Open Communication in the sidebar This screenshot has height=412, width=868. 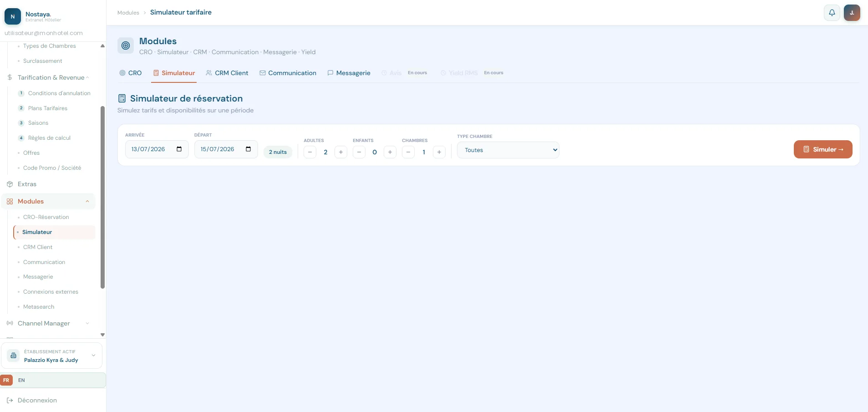(44, 262)
